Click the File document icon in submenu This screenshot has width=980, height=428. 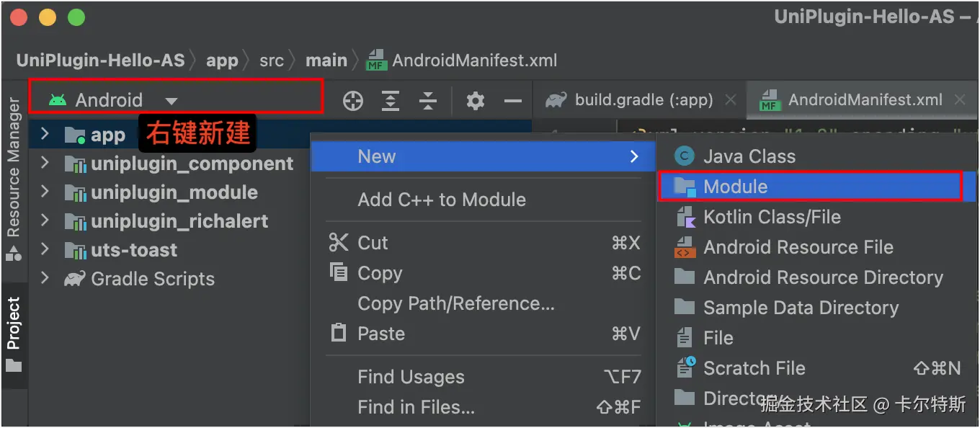point(685,337)
